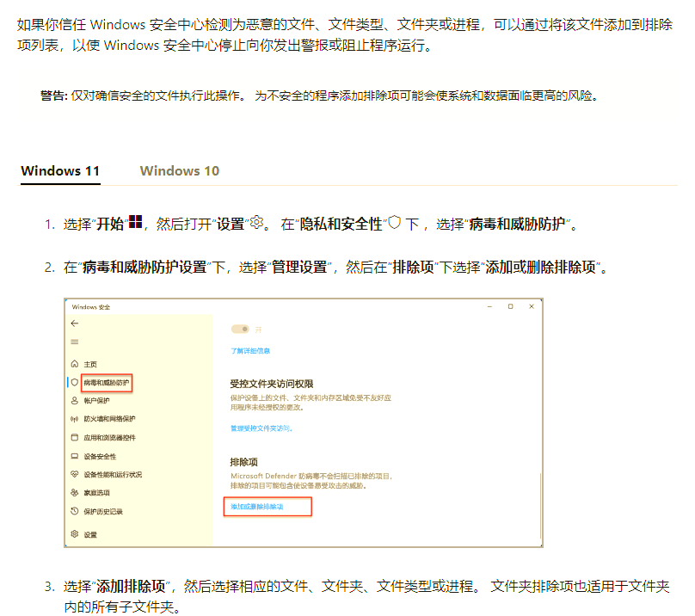Click the home icon beside 主页

pyautogui.click(x=75, y=364)
